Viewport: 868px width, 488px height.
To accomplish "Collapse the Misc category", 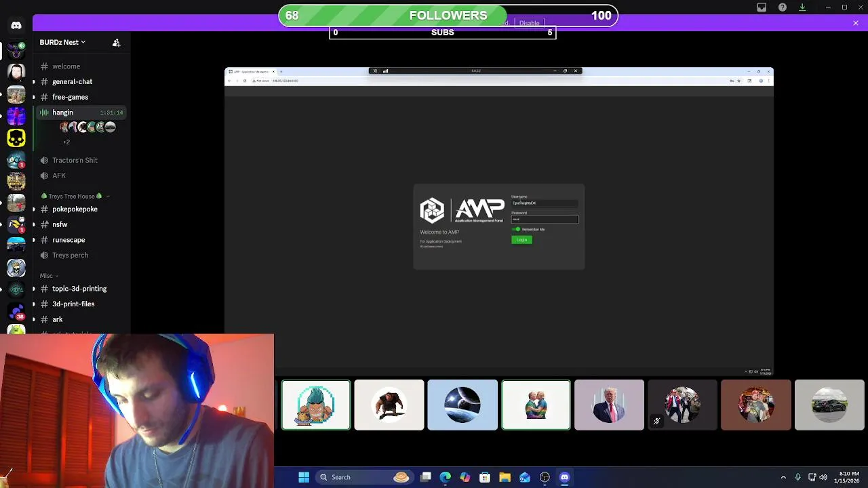I will (49, 276).
